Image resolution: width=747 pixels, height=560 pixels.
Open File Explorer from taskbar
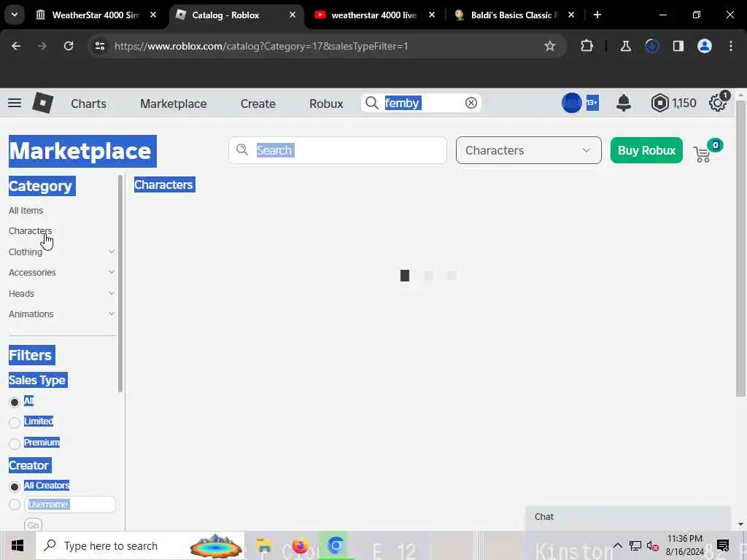pos(264,545)
